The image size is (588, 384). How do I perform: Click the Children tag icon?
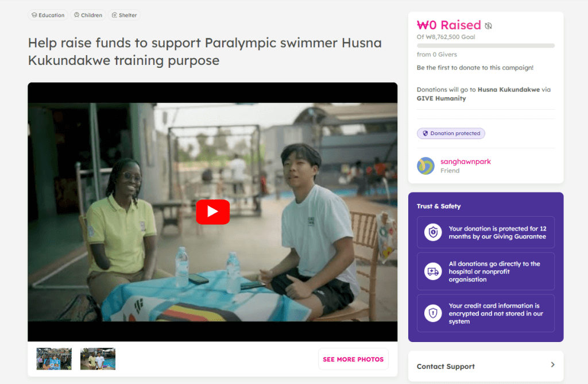pyautogui.click(x=76, y=15)
